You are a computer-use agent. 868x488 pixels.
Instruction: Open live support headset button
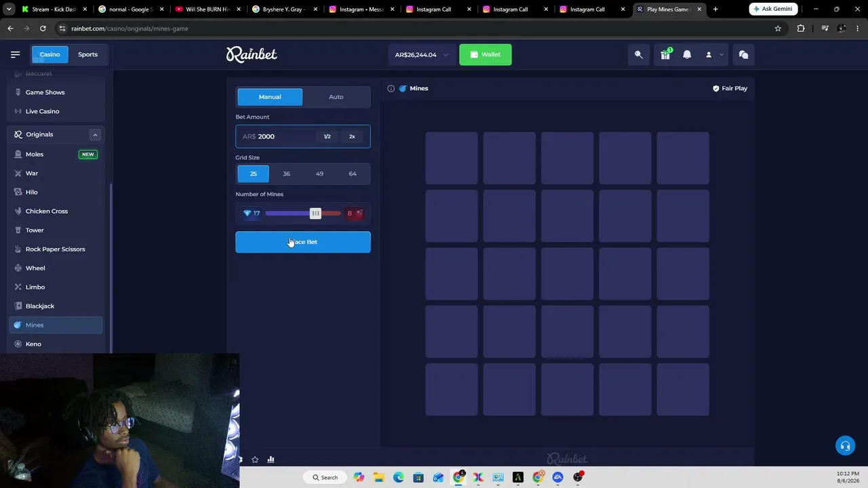845,445
